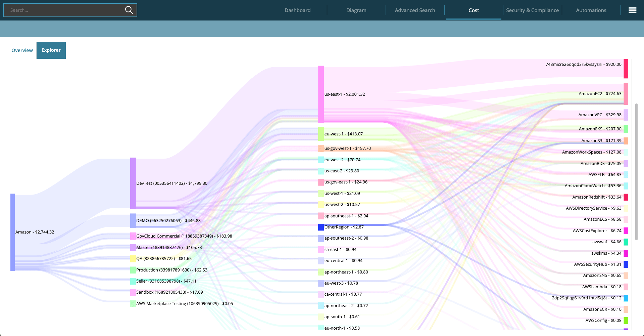Click the AmazonVPC service node
This screenshot has height=336, width=644.
pyautogui.click(x=626, y=115)
